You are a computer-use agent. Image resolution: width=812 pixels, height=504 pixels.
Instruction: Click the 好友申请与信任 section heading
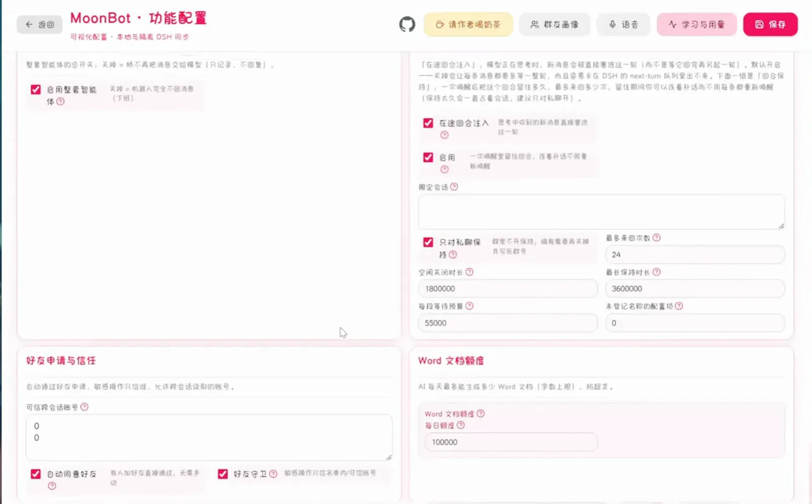pos(61,361)
